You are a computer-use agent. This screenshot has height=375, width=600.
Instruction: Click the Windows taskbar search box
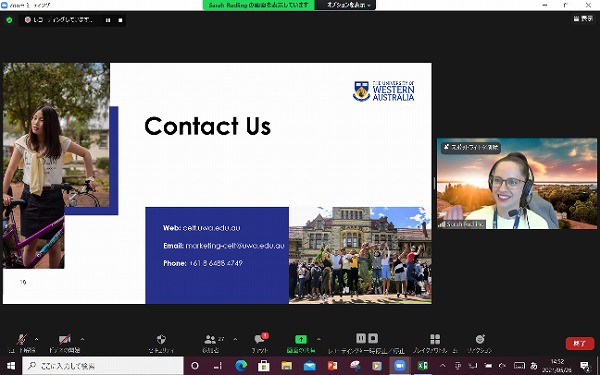(103, 366)
